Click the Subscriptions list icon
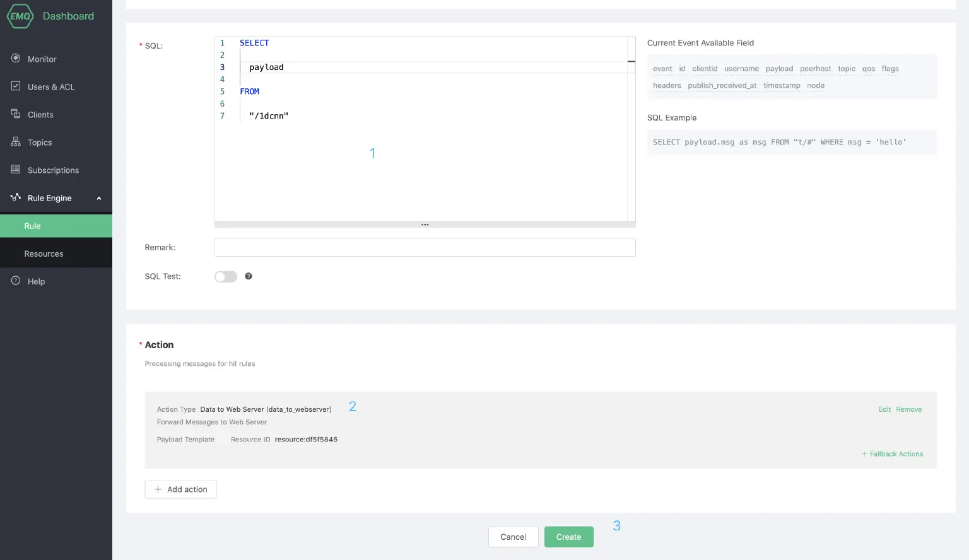 pyautogui.click(x=16, y=170)
